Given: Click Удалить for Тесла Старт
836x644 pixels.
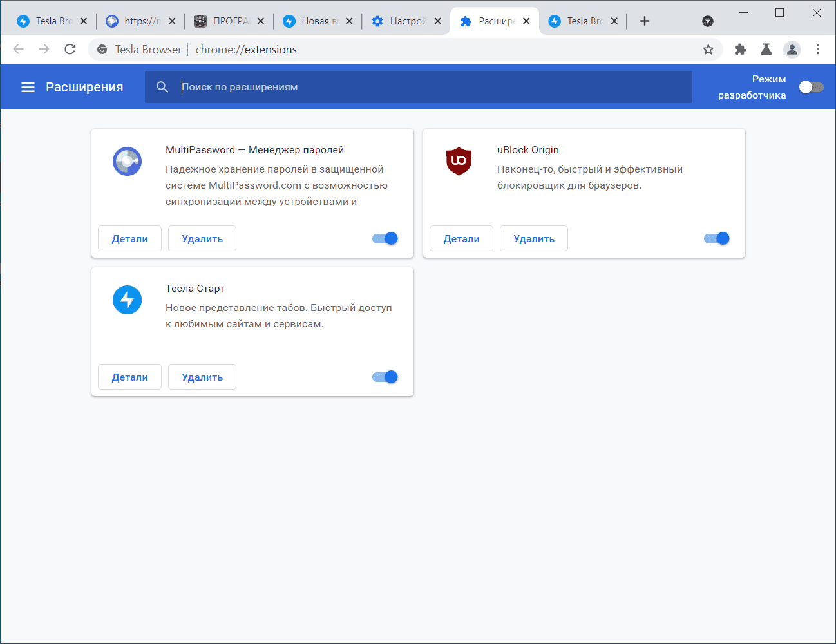Looking at the screenshot, I should point(202,377).
